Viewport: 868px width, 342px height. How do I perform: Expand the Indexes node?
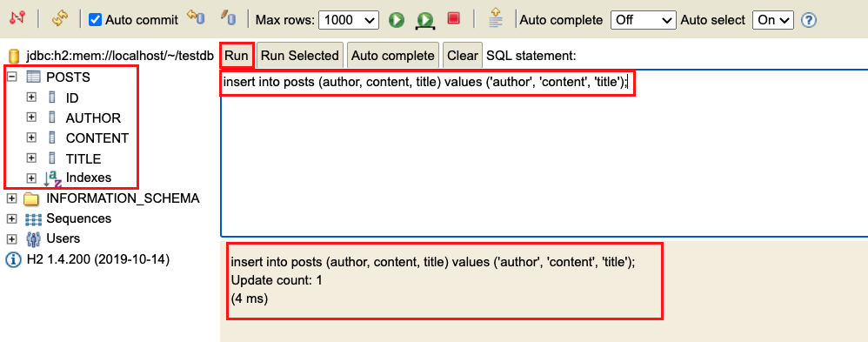31,178
